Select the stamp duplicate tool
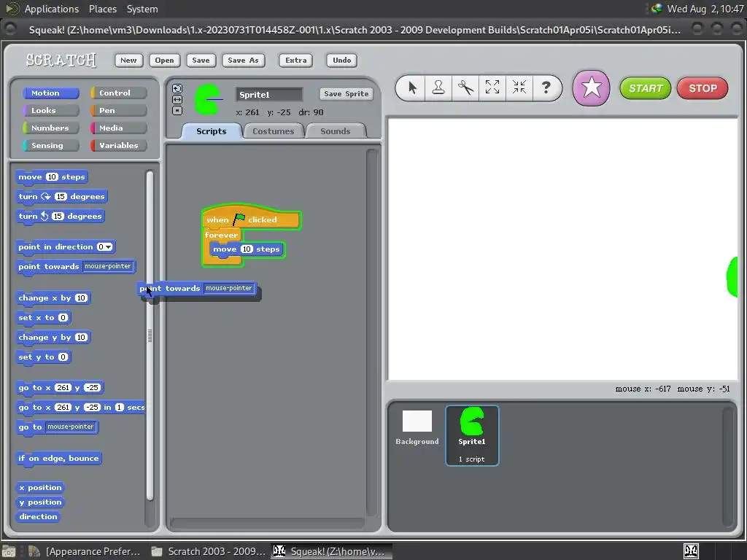This screenshot has height=560, width=747. click(x=438, y=87)
